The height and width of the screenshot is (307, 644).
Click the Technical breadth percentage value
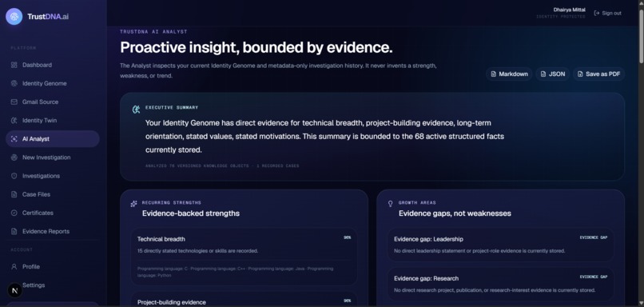click(x=348, y=237)
